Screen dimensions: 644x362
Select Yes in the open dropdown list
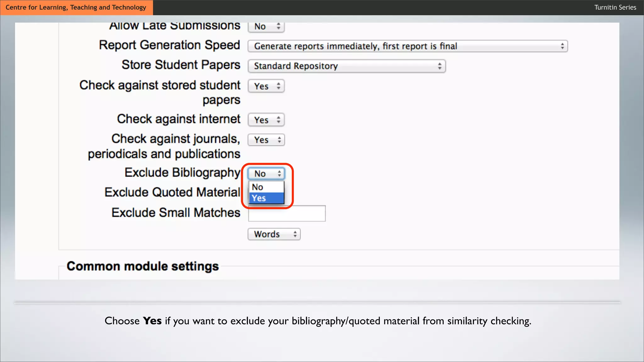[x=266, y=198]
